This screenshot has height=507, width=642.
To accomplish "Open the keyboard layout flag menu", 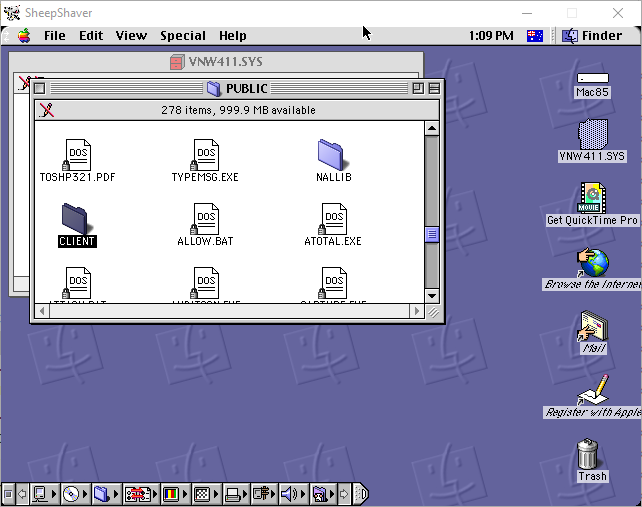I will click(x=535, y=36).
